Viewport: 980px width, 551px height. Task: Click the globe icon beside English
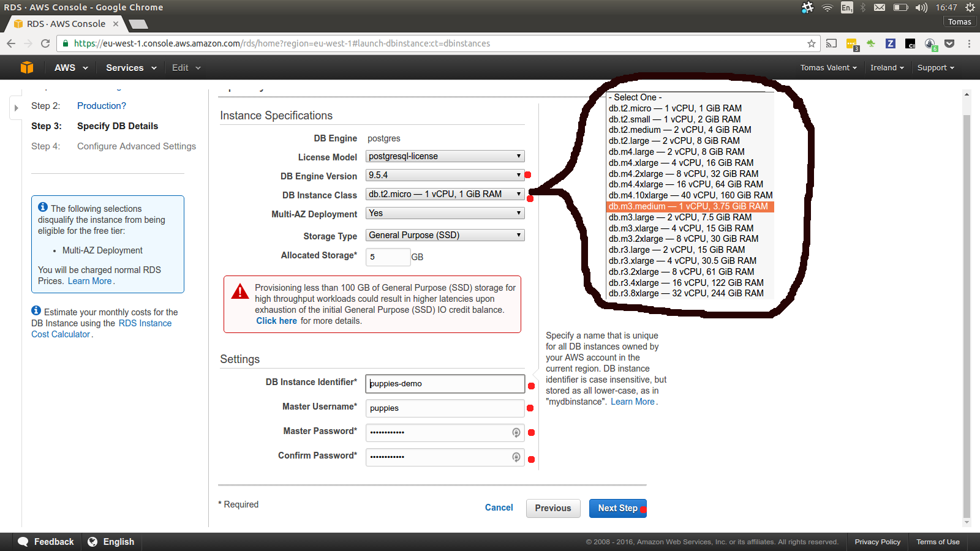click(x=92, y=542)
